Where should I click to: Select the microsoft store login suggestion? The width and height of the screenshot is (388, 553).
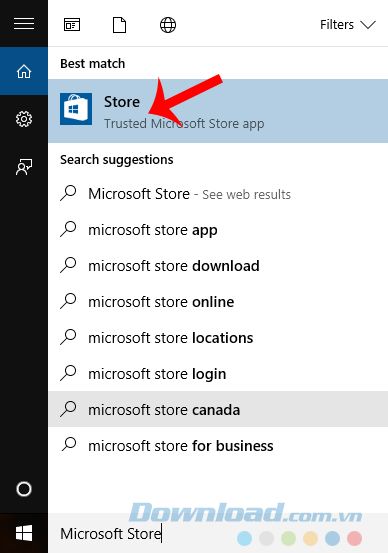point(218,374)
